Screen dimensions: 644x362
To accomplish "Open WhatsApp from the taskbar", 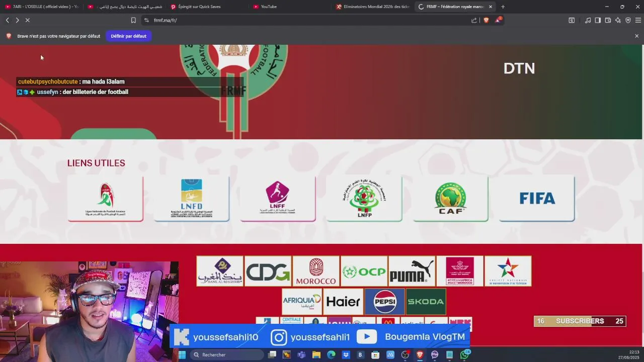I will [x=464, y=355].
